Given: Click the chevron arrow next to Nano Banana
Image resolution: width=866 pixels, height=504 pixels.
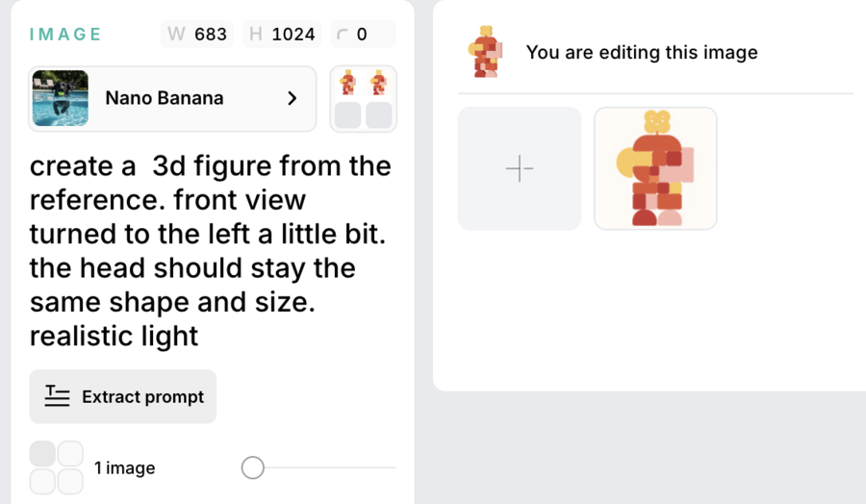Looking at the screenshot, I should 293,98.
